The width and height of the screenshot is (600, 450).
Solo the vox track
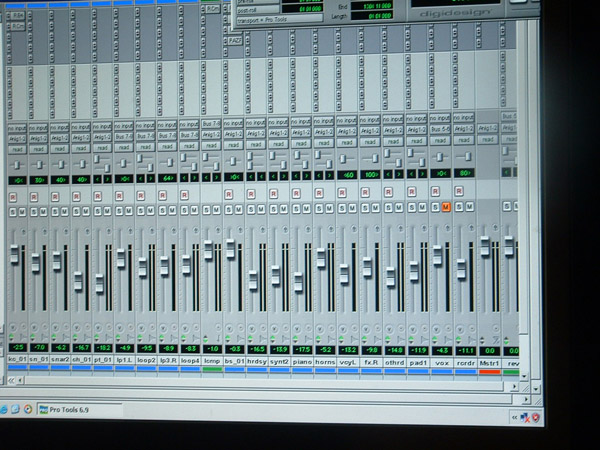click(x=435, y=207)
